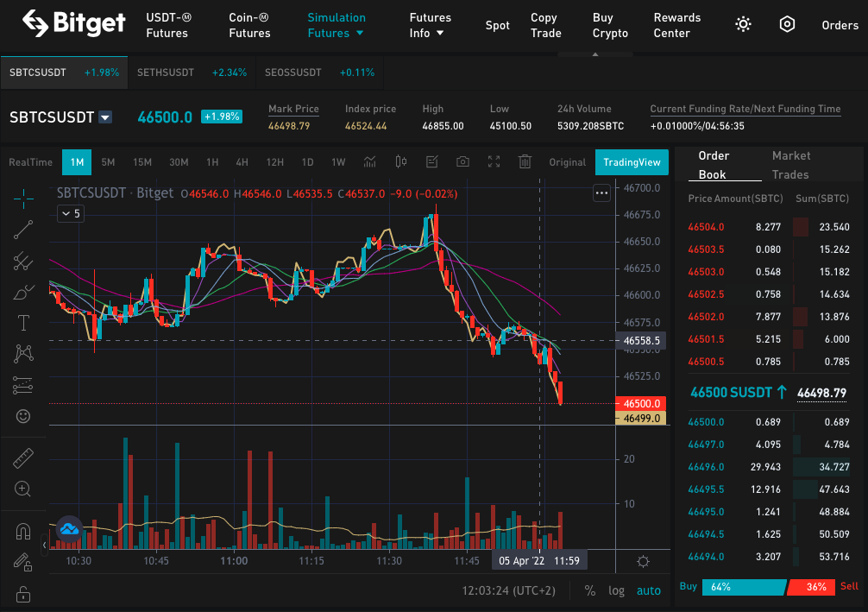The image size is (868, 612).
Task: Activate the zoom in tool
Action: click(22, 489)
